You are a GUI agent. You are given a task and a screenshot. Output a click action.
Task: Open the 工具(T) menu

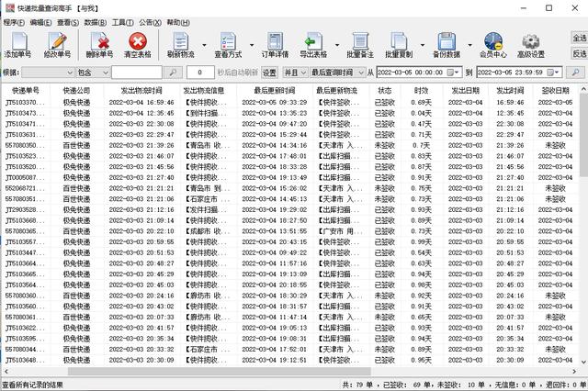pyautogui.click(x=122, y=22)
